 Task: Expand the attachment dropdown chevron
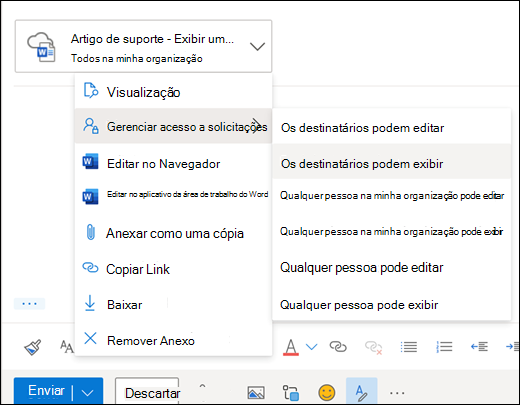[x=257, y=46]
